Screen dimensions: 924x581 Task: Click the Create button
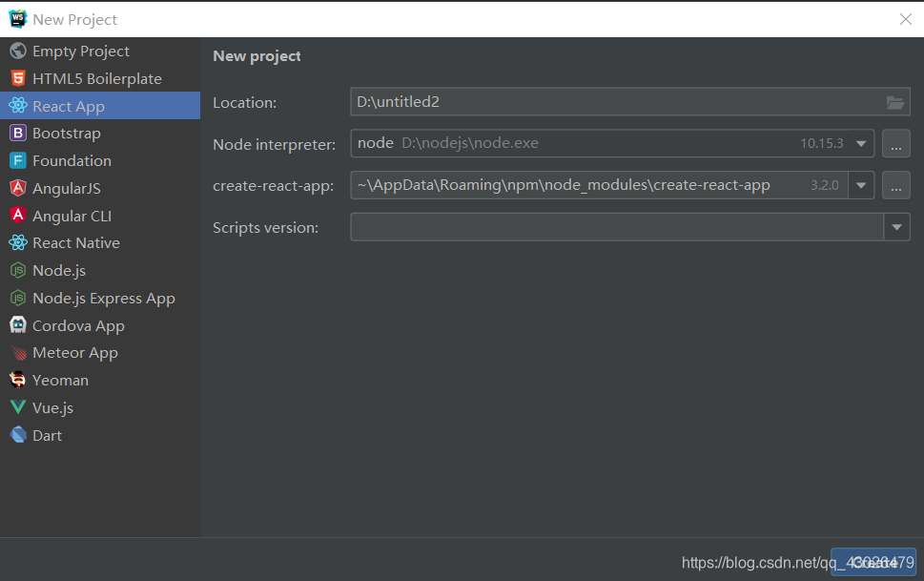873,562
